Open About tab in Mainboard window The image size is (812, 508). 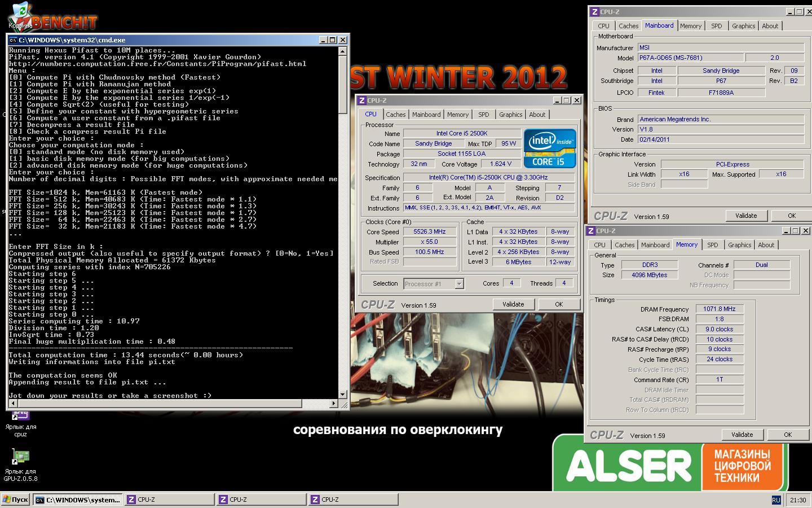(x=770, y=26)
